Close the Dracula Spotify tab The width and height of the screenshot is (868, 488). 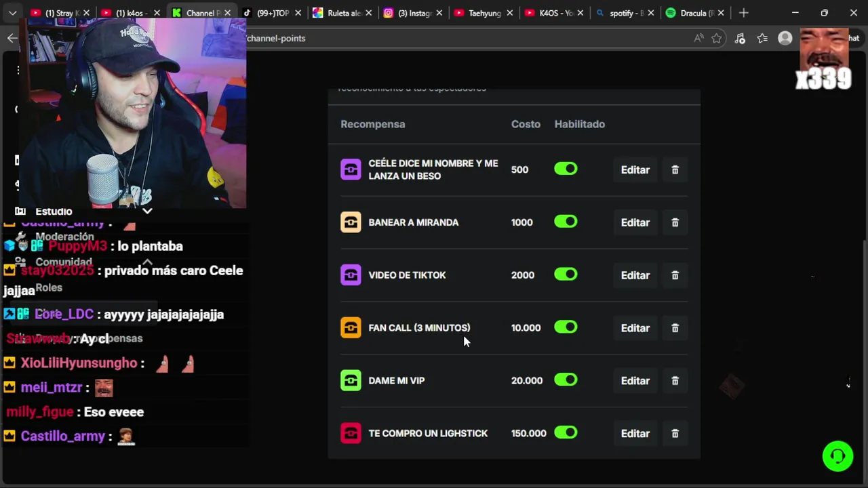point(721,13)
